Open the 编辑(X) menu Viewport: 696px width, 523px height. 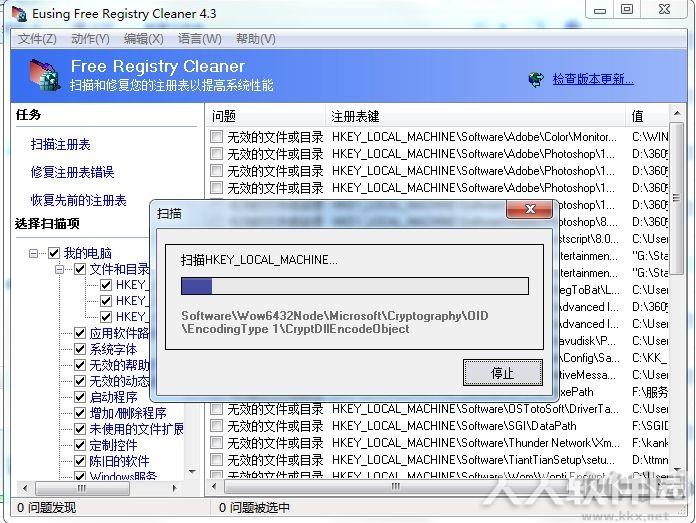click(x=144, y=39)
